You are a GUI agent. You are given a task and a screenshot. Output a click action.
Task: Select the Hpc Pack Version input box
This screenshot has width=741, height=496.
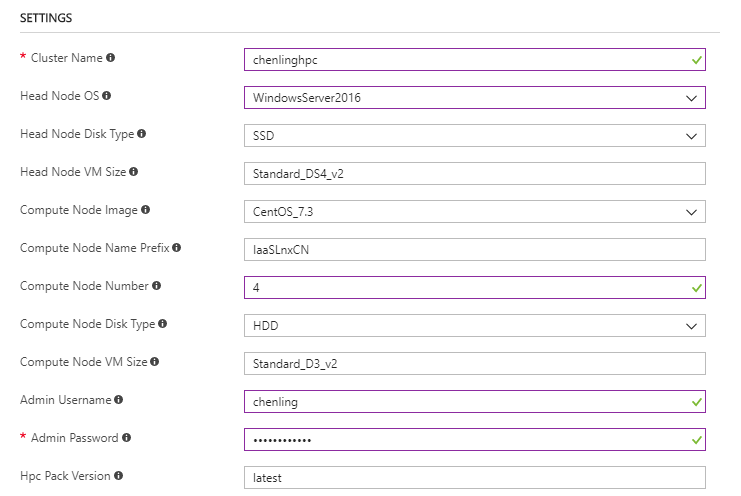(474, 478)
